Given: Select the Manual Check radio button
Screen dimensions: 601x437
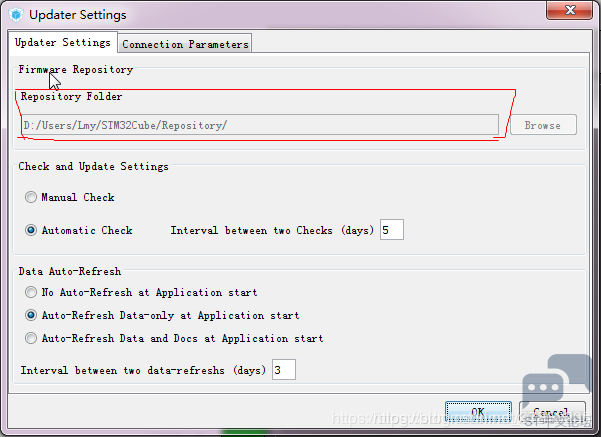Looking at the screenshot, I should tap(31, 197).
